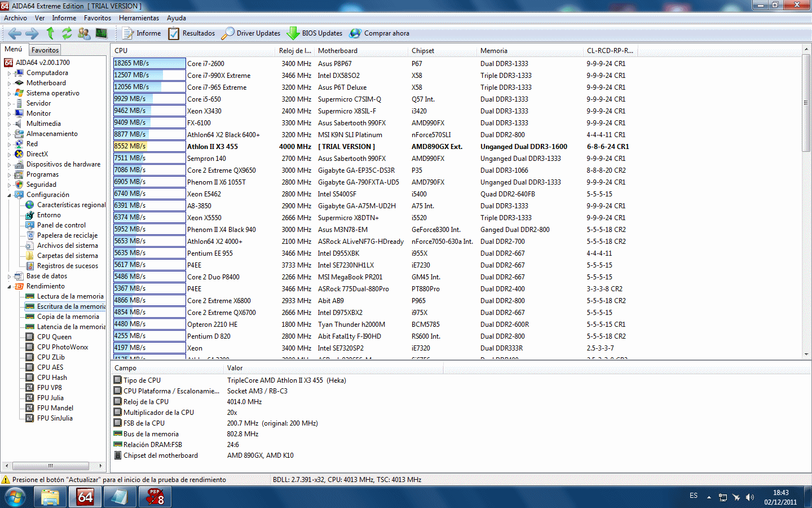The height and width of the screenshot is (508, 812).
Task: Expand the Base de datos node
Action: tap(9, 277)
